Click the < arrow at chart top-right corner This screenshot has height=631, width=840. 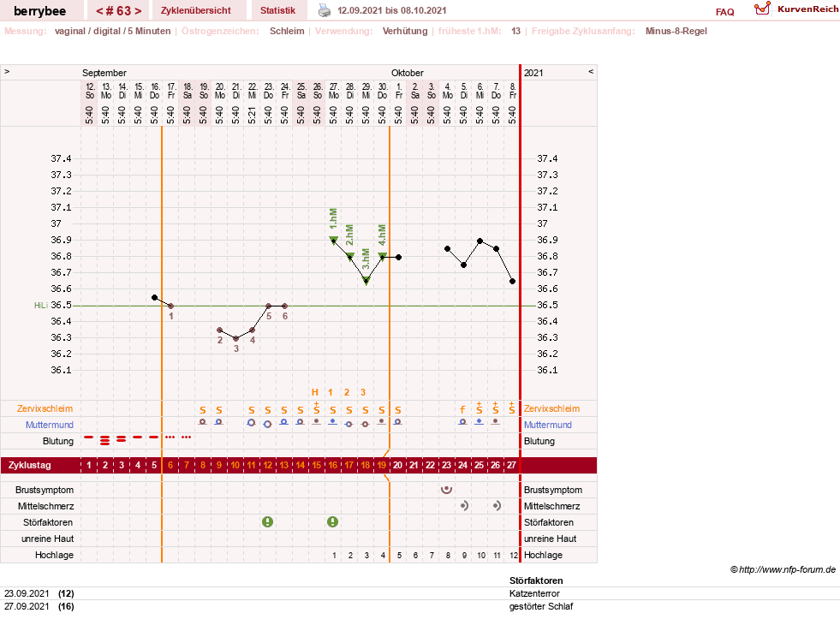pyautogui.click(x=591, y=71)
